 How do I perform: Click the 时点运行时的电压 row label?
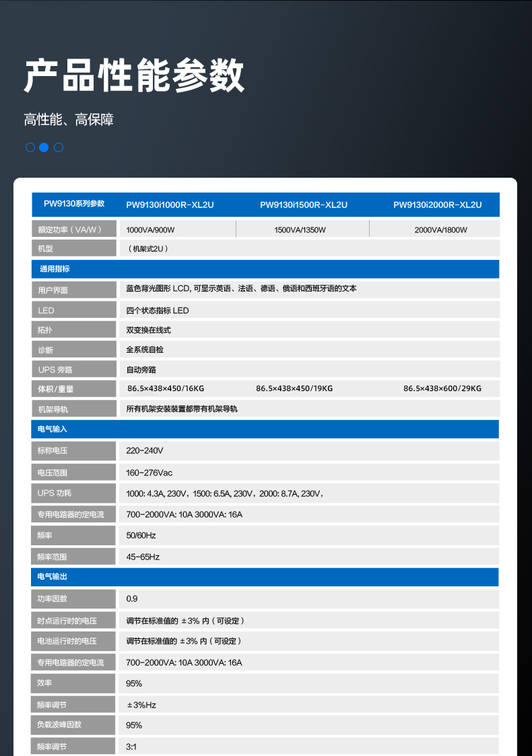73,620
